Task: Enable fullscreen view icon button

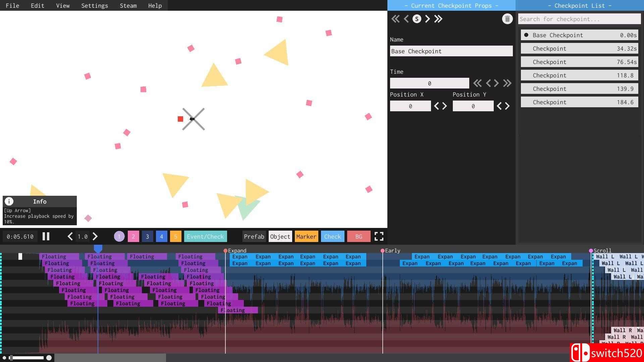Action: point(379,236)
